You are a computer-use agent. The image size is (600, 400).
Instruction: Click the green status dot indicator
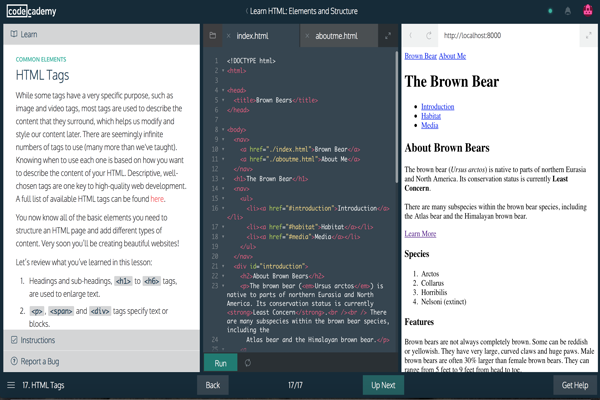pos(550,11)
